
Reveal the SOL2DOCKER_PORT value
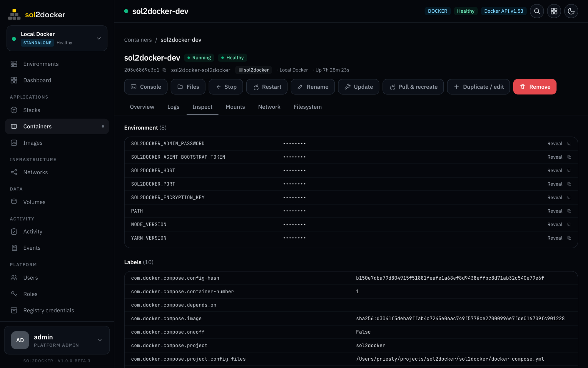554,184
